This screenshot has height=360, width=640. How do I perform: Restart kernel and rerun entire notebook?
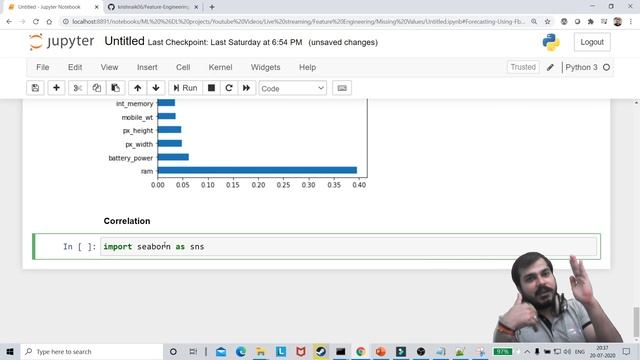point(247,88)
